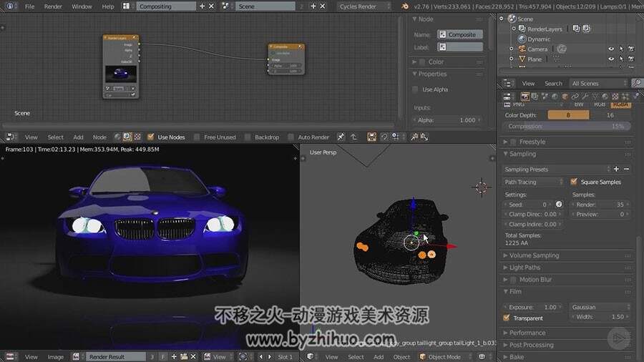Open the Object Mode selector

(x=446, y=357)
